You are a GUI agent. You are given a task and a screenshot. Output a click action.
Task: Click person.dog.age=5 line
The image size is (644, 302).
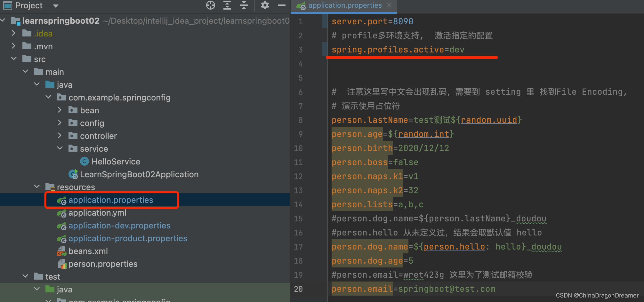click(372, 261)
